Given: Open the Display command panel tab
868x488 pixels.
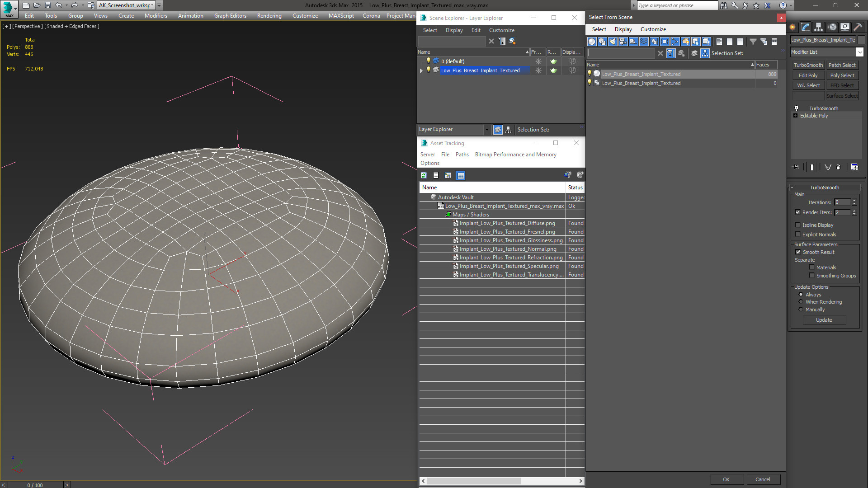Looking at the screenshot, I should pos(845,27).
